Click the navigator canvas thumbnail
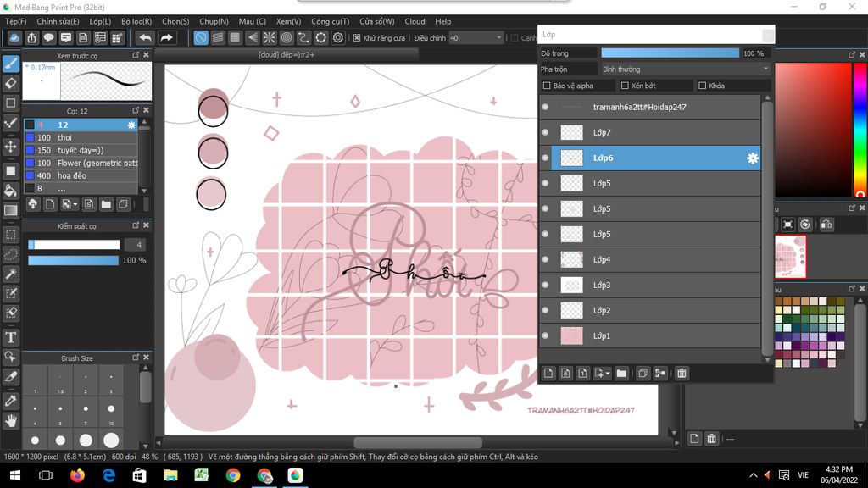 click(790, 257)
